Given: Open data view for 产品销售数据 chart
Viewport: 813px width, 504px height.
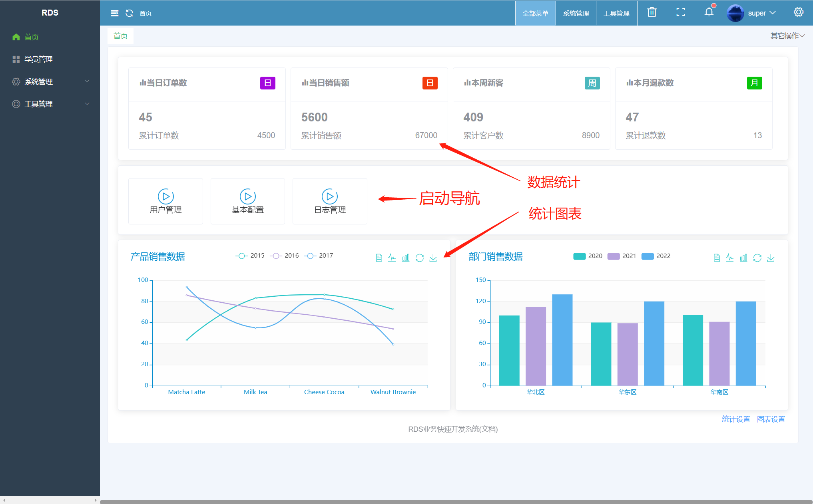Looking at the screenshot, I should pos(379,258).
